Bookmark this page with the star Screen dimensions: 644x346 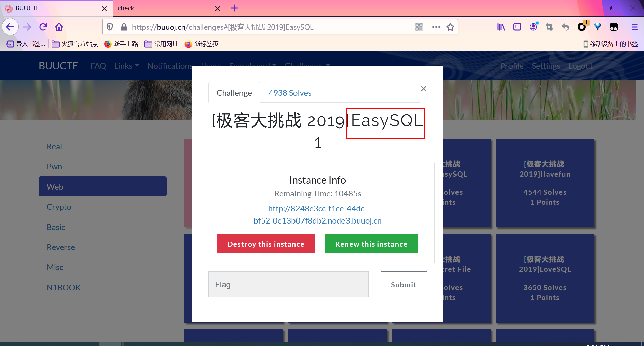[450, 27]
